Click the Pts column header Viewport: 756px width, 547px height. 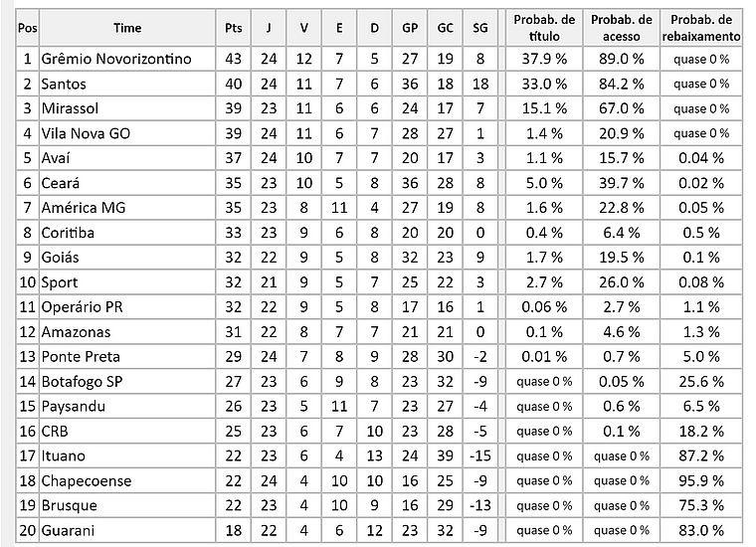(235, 28)
